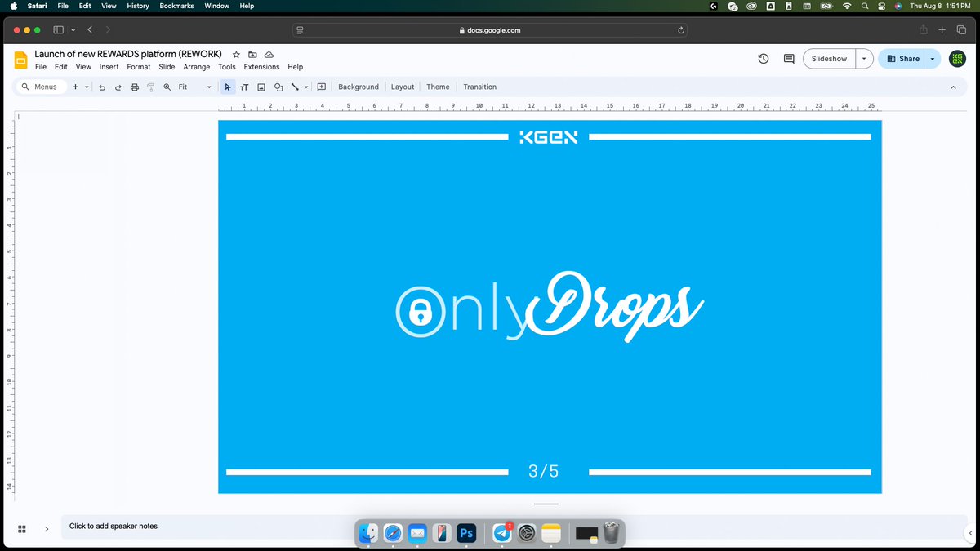Select the Shape tool
This screenshot has width=980, height=551.
click(x=278, y=87)
